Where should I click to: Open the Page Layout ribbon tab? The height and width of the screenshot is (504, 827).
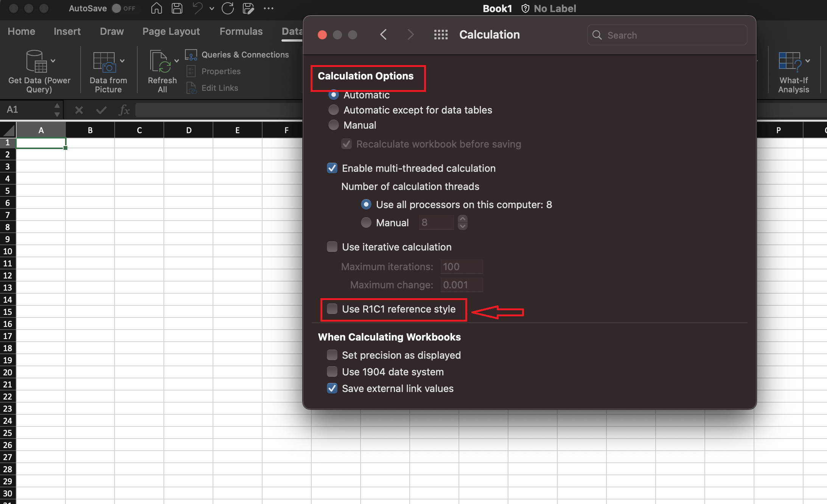pyautogui.click(x=171, y=31)
